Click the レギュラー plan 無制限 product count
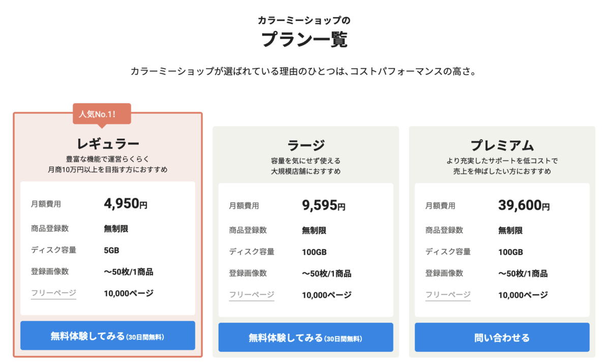The width and height of the screenshot is (610, 364). point(116,228)
